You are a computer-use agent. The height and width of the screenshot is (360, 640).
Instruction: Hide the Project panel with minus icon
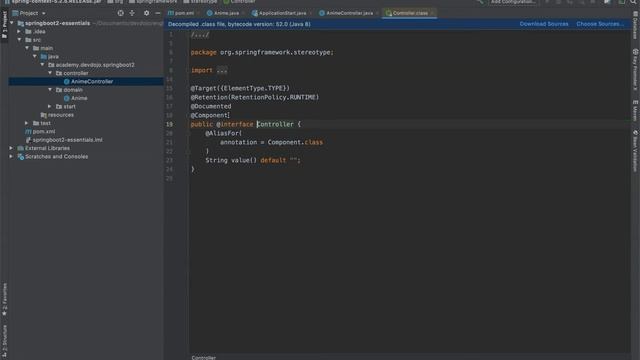point(158,13)
